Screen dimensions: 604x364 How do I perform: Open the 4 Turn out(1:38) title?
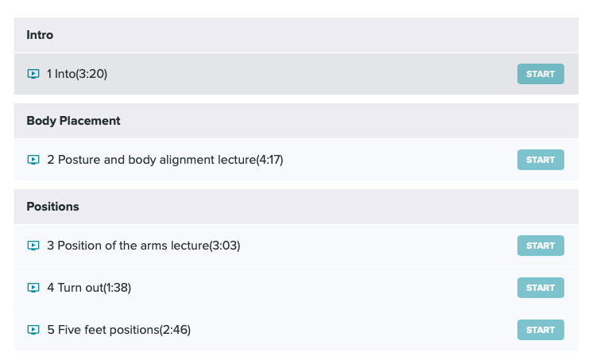point(89,288)
